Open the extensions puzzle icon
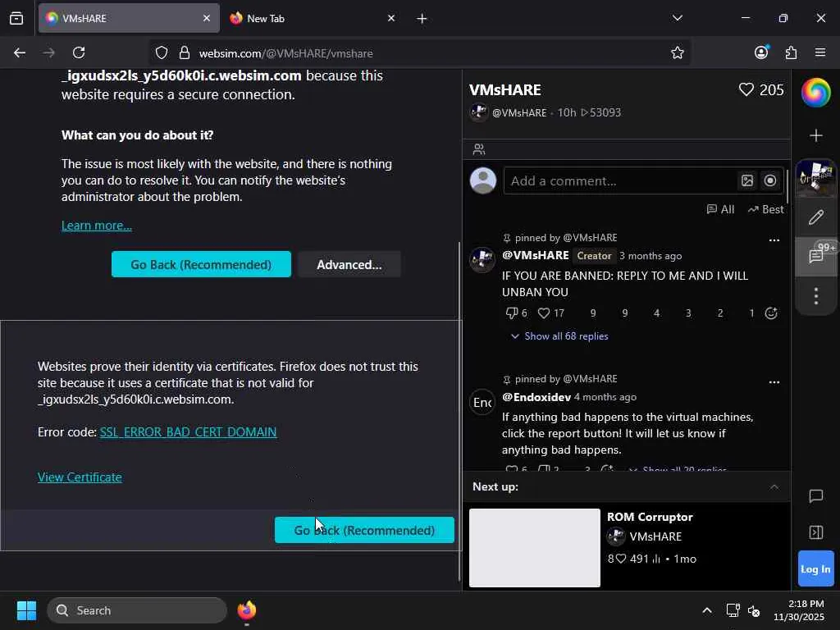Viewport: 840px width, 630px height. point(791,52)
